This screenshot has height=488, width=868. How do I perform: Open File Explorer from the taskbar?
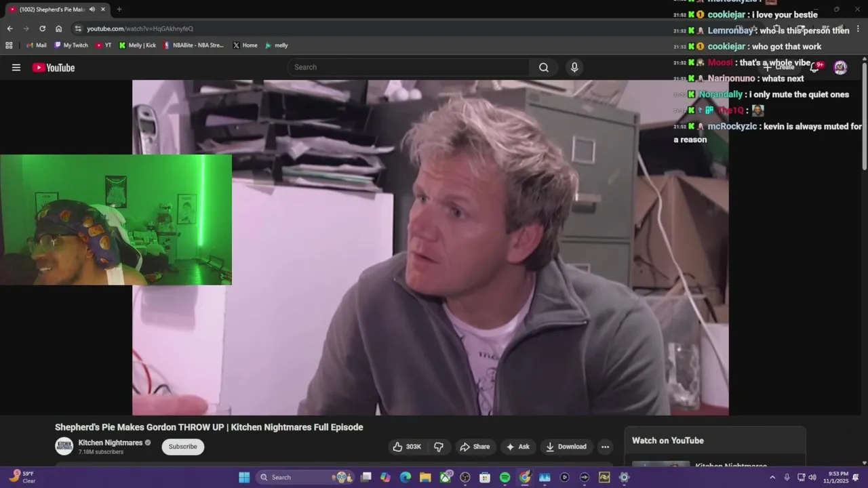[425, 477]
